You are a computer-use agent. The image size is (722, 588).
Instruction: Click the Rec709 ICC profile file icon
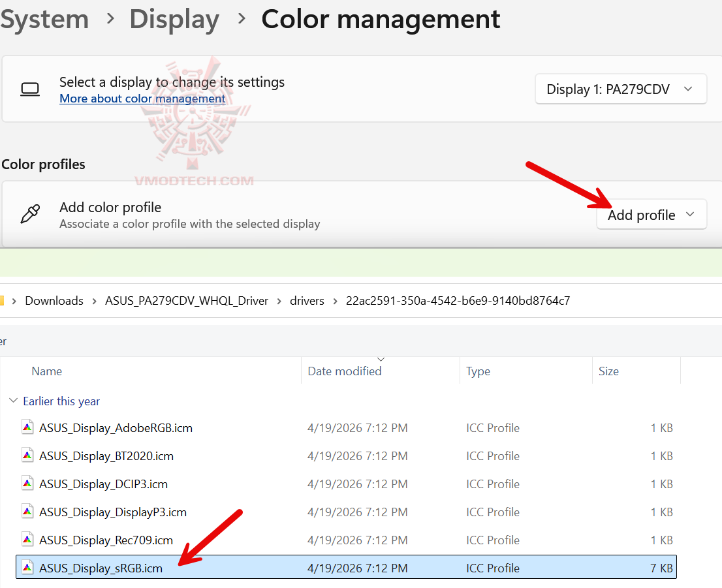point(27,540)
